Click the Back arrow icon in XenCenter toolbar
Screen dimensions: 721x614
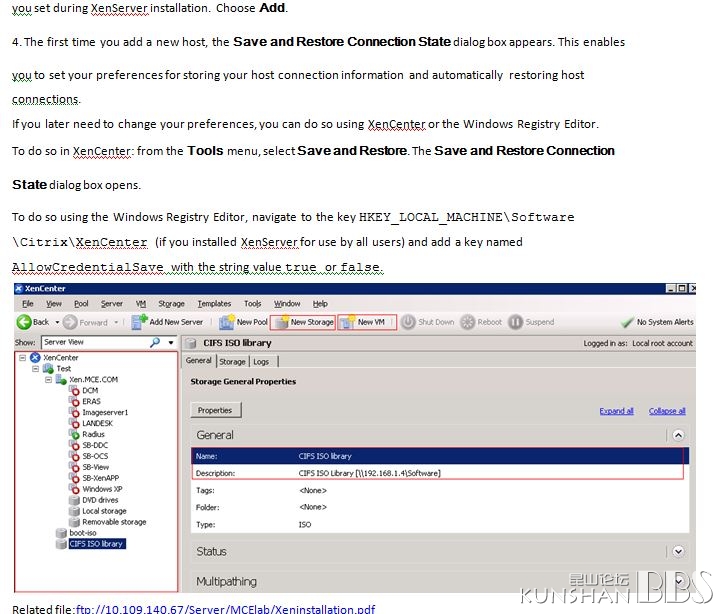(23, 322)
